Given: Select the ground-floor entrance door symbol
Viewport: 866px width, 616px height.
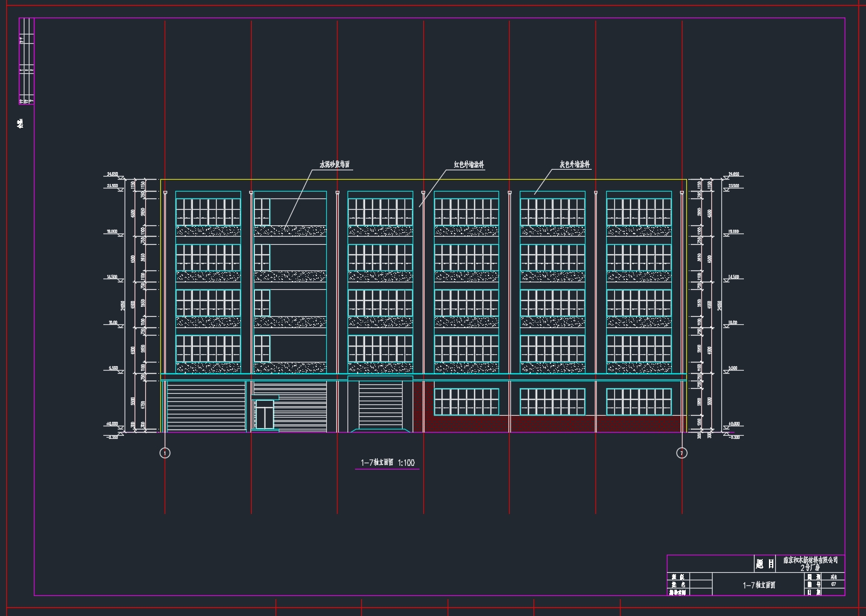Looking at the screenshot, I should coord(266,416).
